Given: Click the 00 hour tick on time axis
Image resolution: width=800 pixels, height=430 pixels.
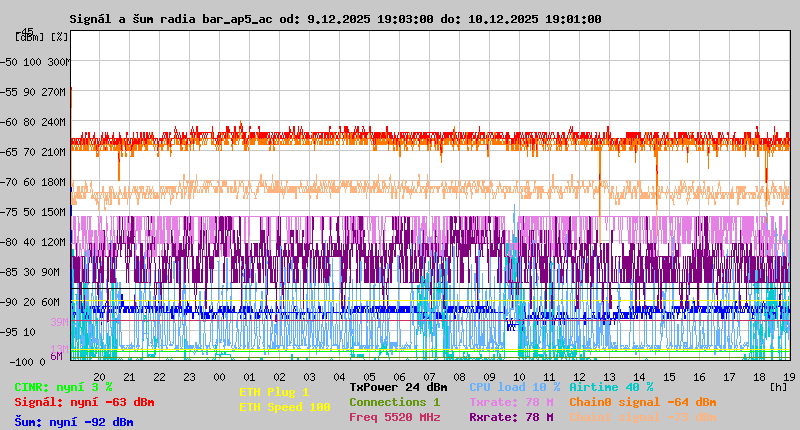Looking at the screenshot, I should pos(219,376).
